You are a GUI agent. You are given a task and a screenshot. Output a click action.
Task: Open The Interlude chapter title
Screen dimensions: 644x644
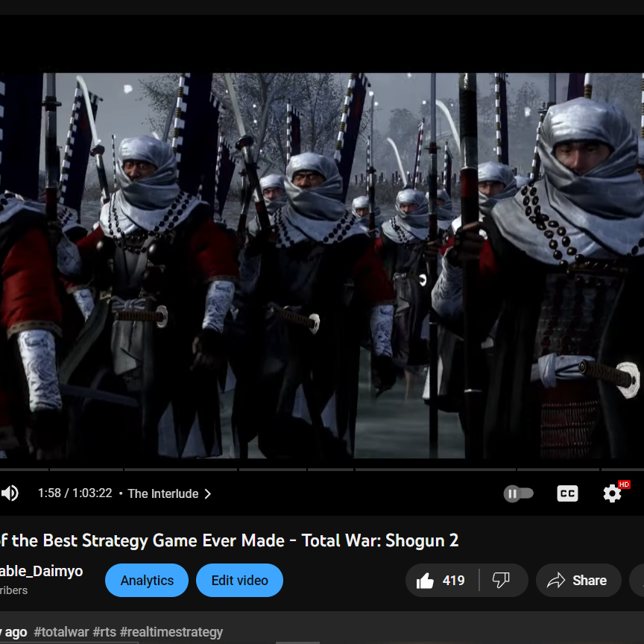coord(162,493)
